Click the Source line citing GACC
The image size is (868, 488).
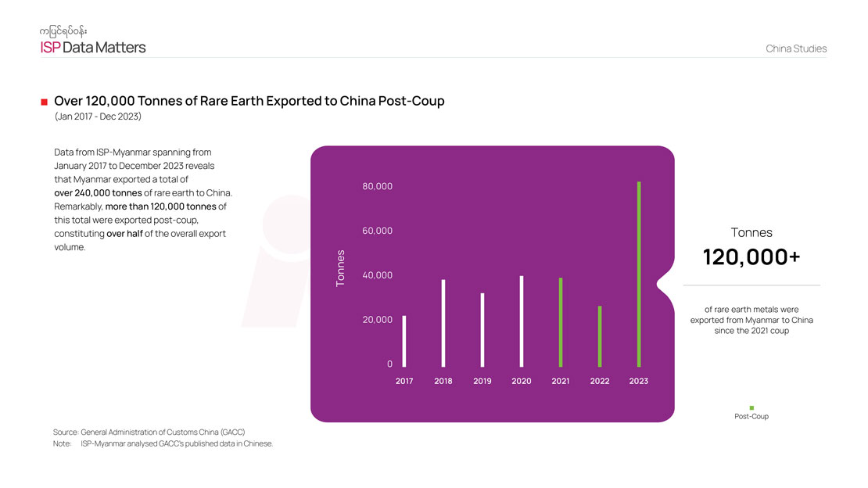tap(154, 432)
